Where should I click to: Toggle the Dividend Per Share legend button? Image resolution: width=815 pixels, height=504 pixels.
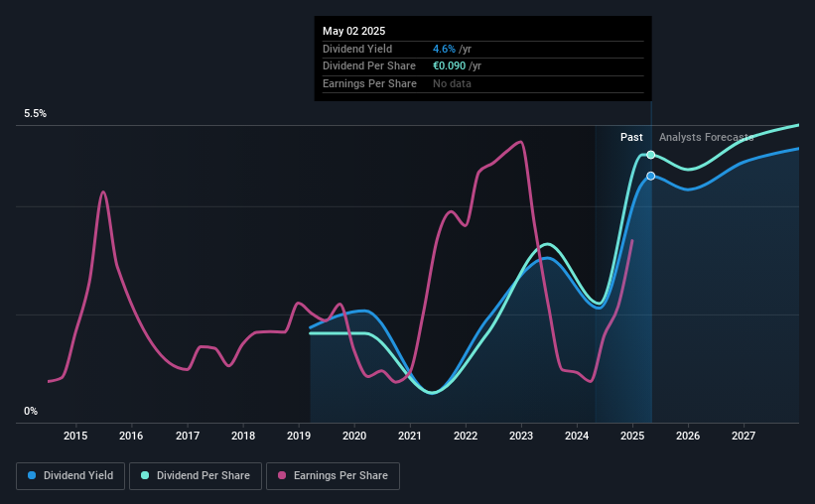pyautogui.click(x=196, y=476)
